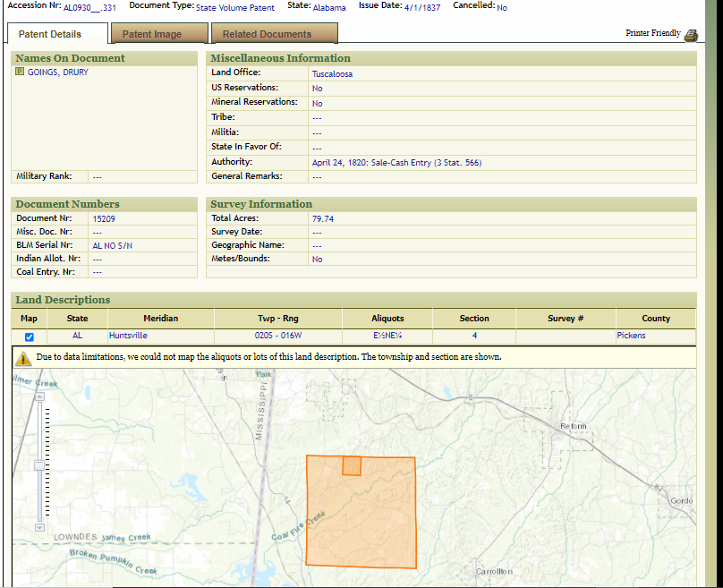723x588 pixels.
Task: Click the small highlighted section square on map
Action: (352, 466)
